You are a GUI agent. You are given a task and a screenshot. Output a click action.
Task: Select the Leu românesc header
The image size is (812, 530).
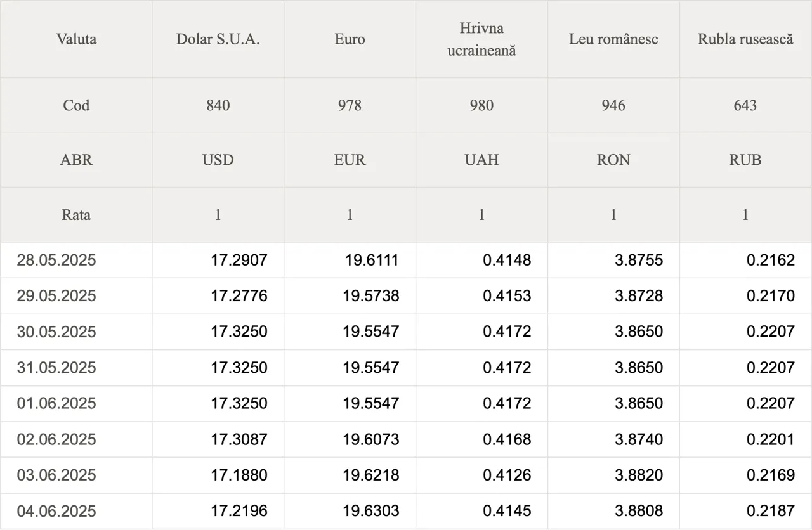[613, 39]
